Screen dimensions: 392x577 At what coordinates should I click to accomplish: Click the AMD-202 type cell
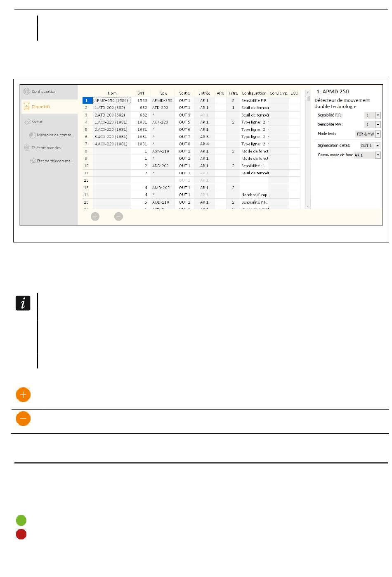[163, 188]
